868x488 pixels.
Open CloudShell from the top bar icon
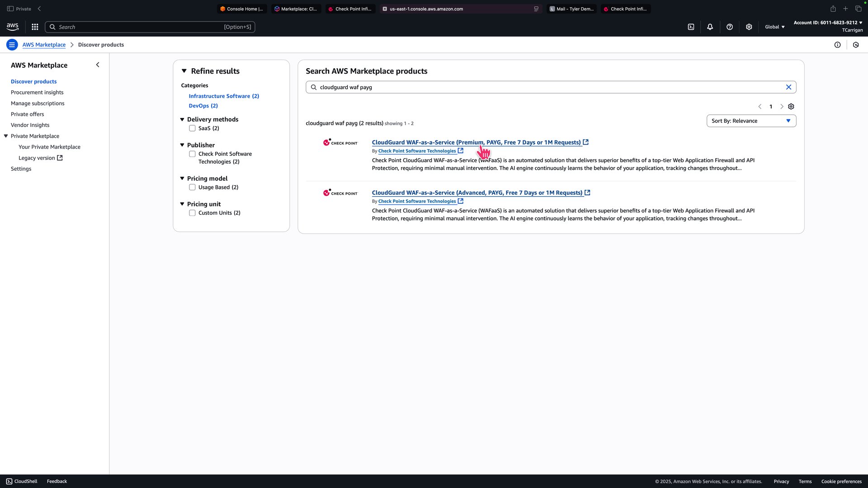691,27
